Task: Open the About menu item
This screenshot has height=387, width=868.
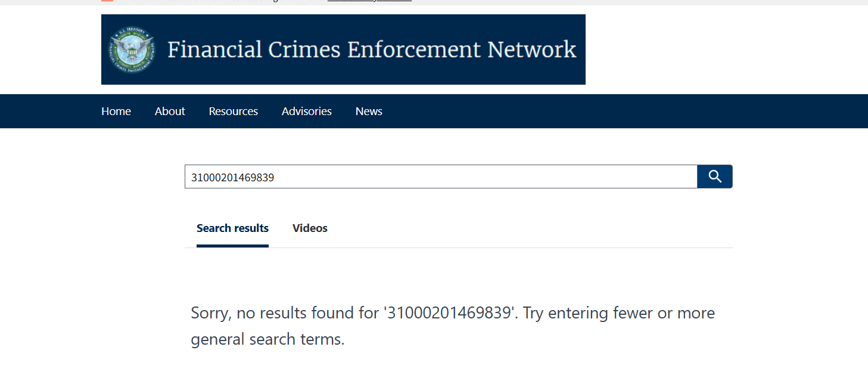Action: tap(170, 112)
